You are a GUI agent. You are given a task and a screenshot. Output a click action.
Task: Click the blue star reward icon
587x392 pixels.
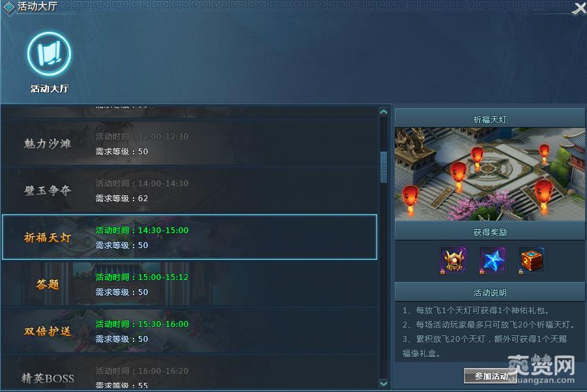pos(493,260)
